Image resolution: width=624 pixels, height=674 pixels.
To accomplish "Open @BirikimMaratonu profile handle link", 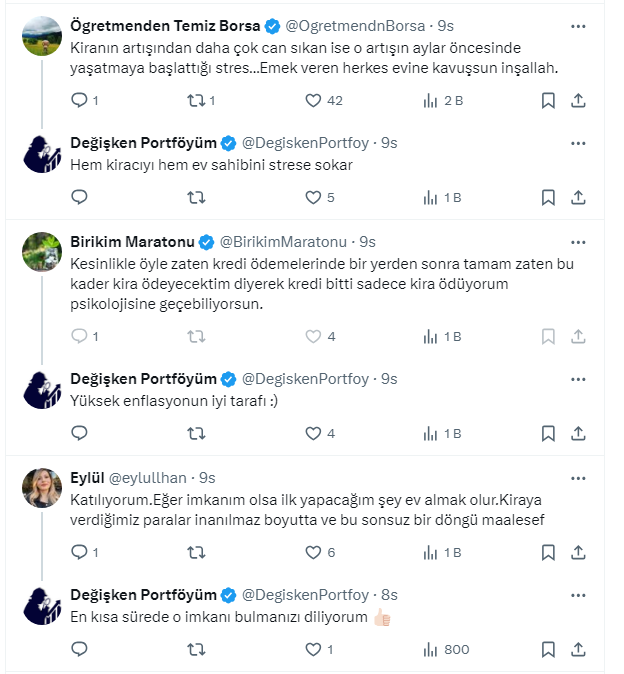I will (282, 241).
